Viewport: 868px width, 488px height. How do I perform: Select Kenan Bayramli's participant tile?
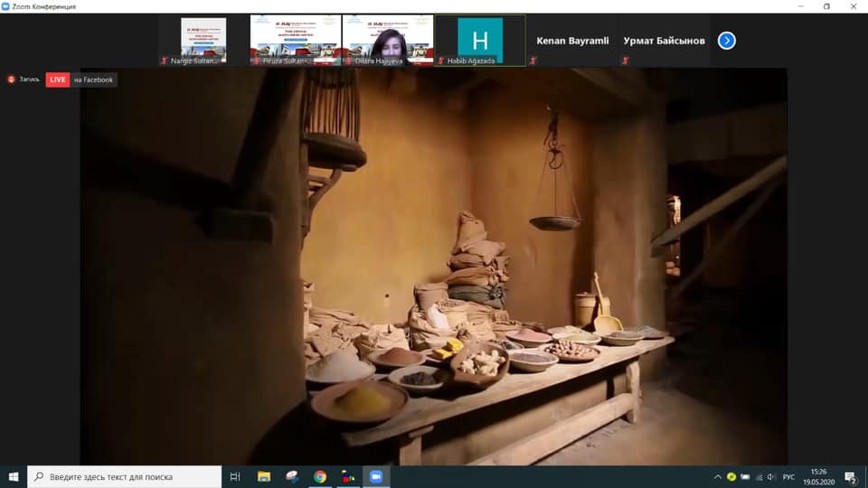(572, 41)
